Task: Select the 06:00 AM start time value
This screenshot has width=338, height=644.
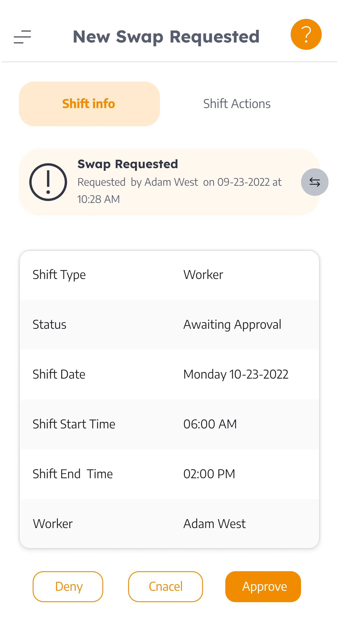Action: coord(210,424)
